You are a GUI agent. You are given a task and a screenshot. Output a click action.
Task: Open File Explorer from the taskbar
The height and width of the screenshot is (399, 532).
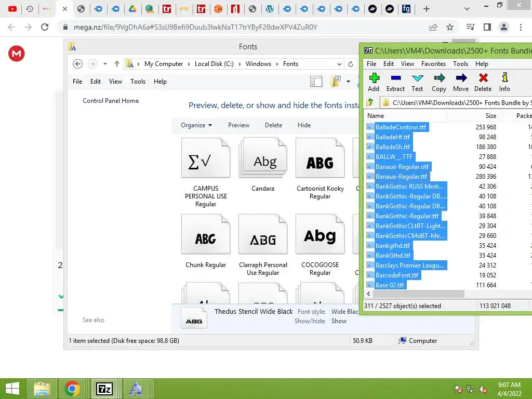tap(42, 389)
